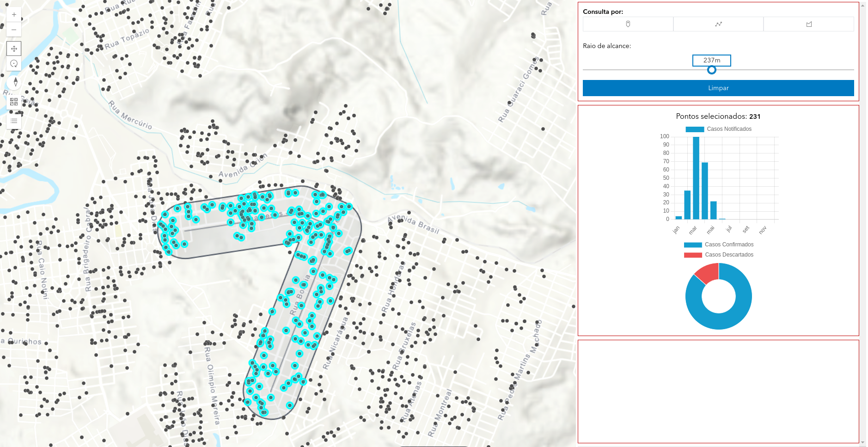Click the Rua Caio Notini map label
This screenshot has height=447, width=868.
(42, 269)
